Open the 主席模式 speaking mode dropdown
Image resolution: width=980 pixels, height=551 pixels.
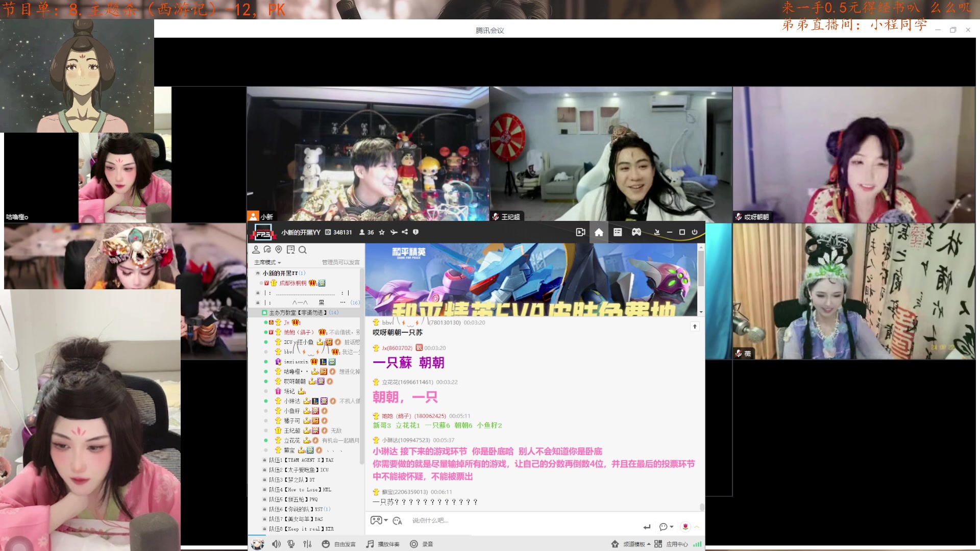[x=267, y=262]
